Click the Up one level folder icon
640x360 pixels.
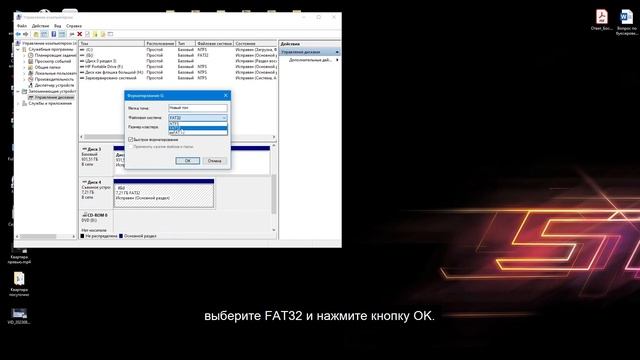[36, 34]
